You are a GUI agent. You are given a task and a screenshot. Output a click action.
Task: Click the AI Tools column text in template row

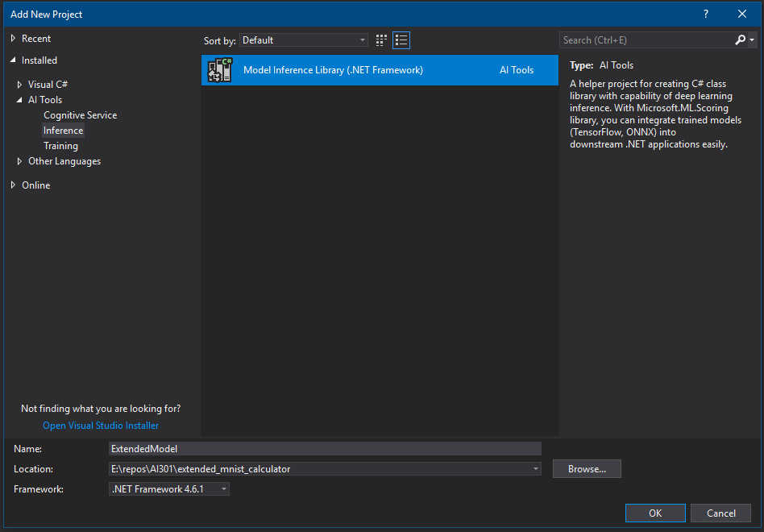(517, 70)
